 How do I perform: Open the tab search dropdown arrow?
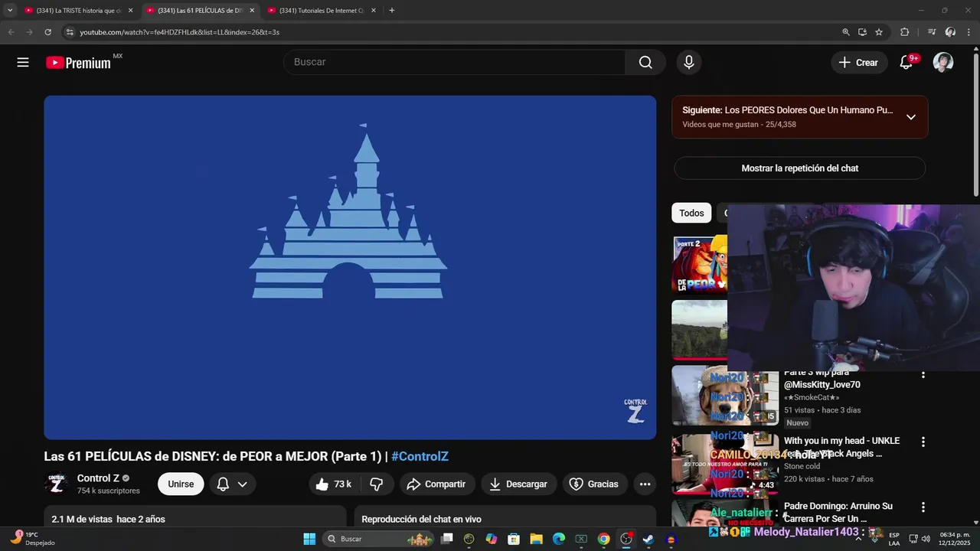[10, 11]
